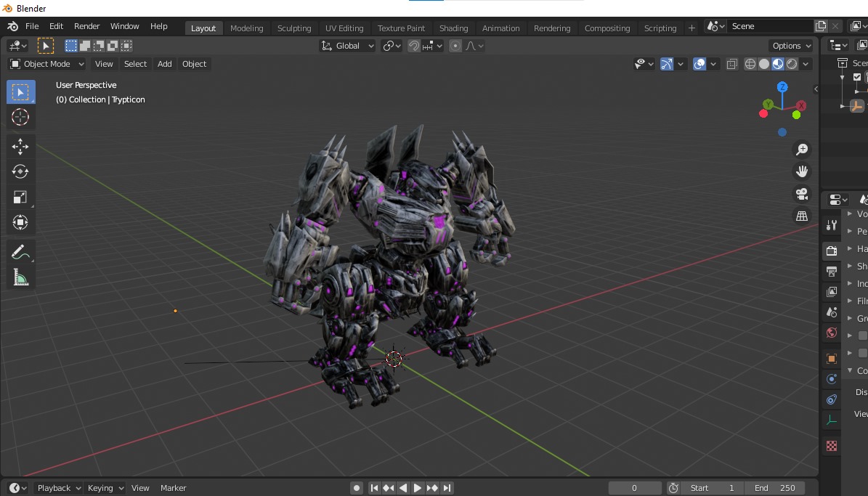
Task: Toggle snapping magnet icon
Action: point(413,46)
